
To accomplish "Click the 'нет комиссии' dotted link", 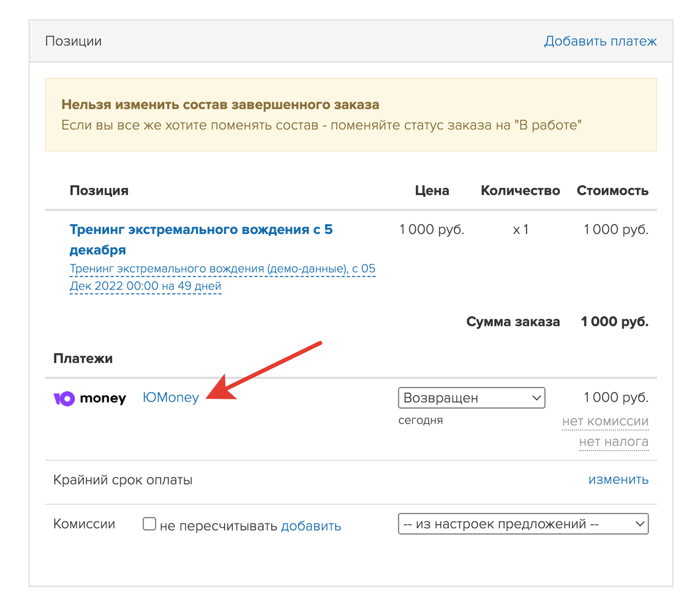I will [605, 421].
